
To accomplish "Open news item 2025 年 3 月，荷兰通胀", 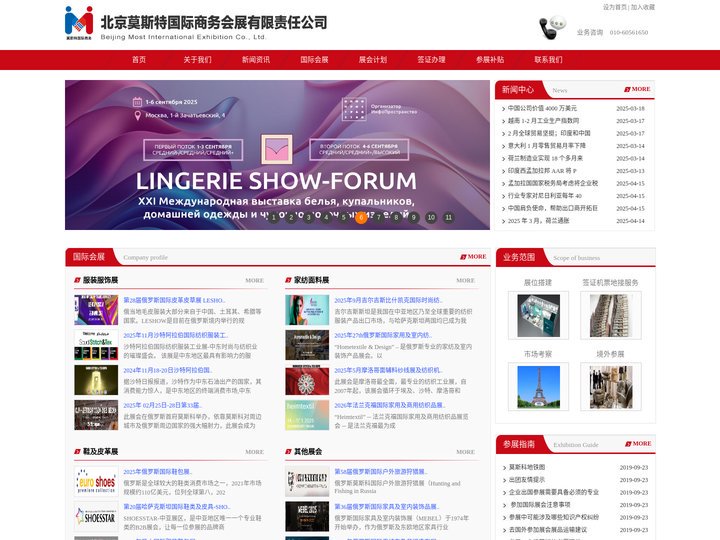I will pos(539,221).
